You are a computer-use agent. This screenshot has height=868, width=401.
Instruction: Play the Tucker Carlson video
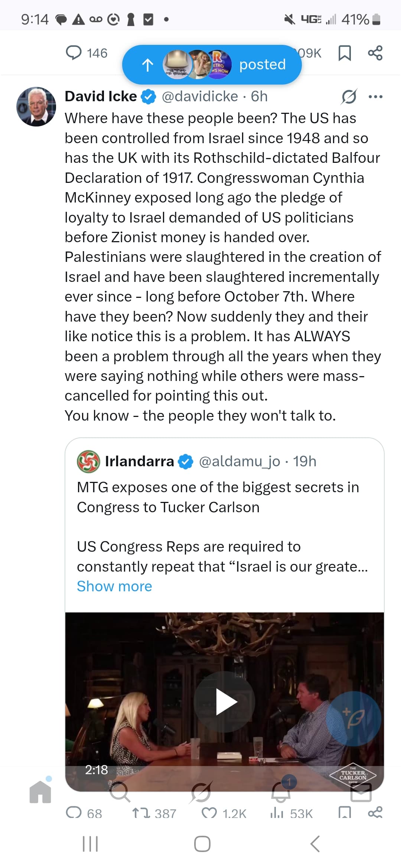click(225, 702)
